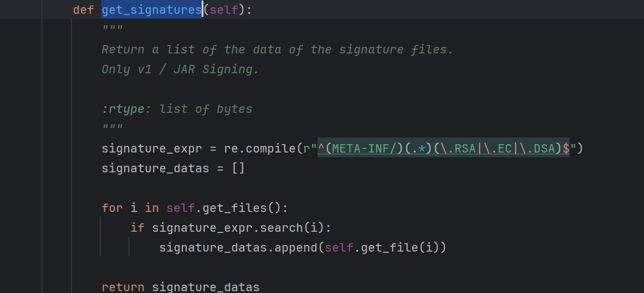This screenshot has height=293, width=644.
Task: Click the selected get_signatures method name
Action: click(151, 10)
